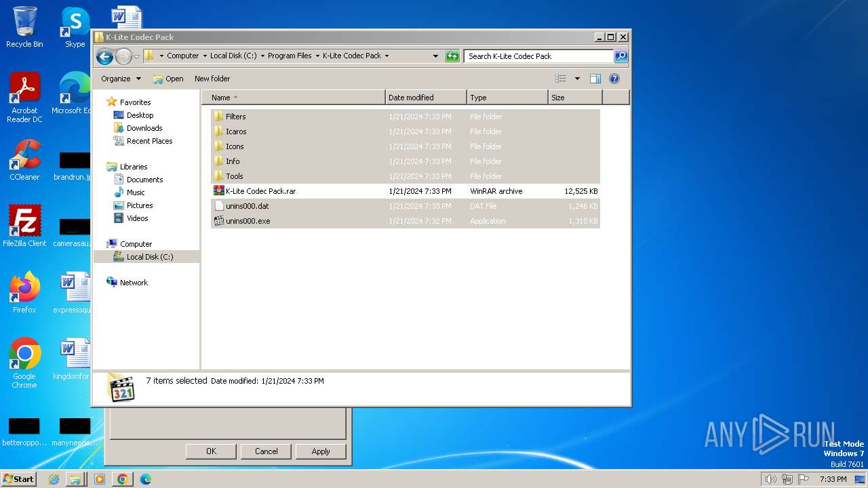This screenshot has height=488, width=868.
Task: Expand dropdown arrow after Local Disk (C:) breadcrumb
Action: pos(262,56)
